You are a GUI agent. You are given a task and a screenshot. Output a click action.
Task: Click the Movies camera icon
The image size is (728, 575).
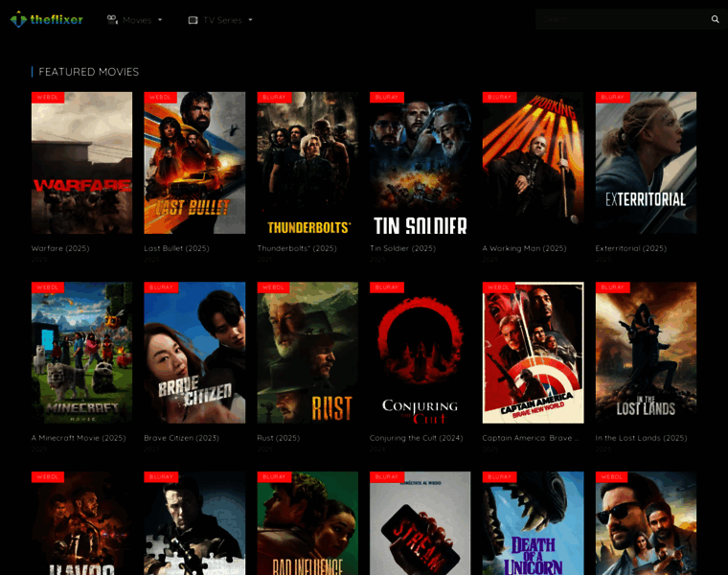(112, 19)
